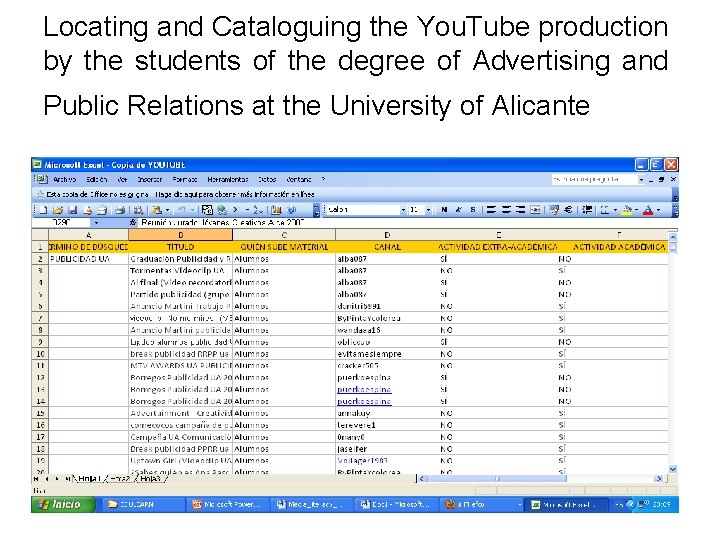Select the CANAL header cell
This screenshot has width=720, height=540.
tap(387, 247)
